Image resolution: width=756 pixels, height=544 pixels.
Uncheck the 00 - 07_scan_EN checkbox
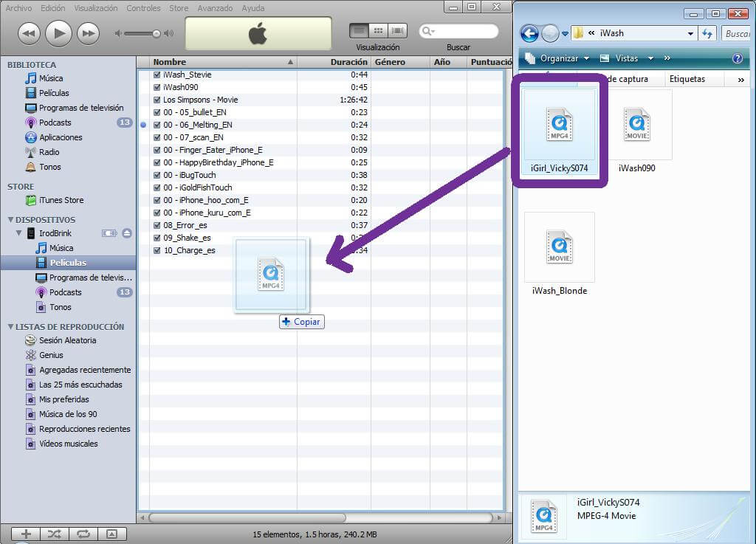157,137
